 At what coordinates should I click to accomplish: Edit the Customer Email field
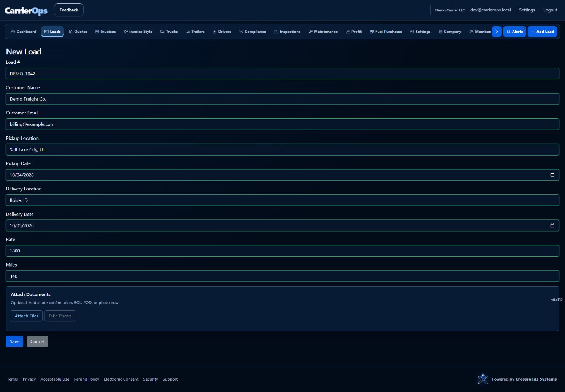pyautogui.click(x=282, y=124)
